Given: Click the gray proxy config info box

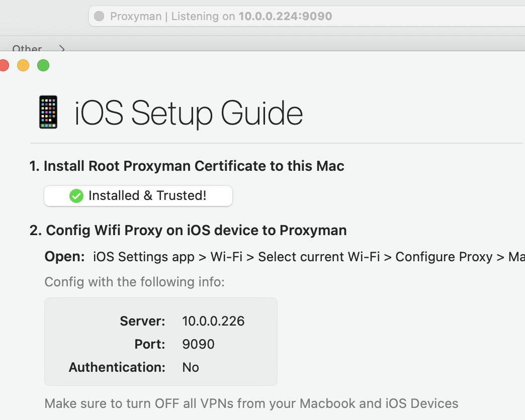Looking at the screenshot, I should pos(161,342).
